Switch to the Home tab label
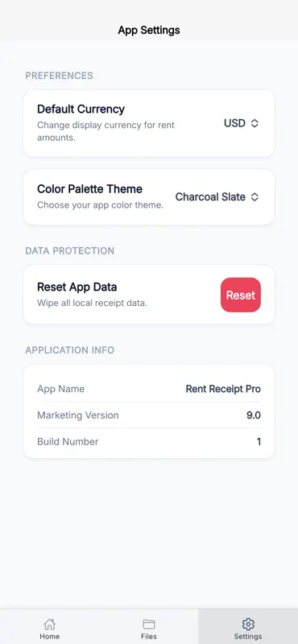The image size is (298, 644). coord(49,636)
